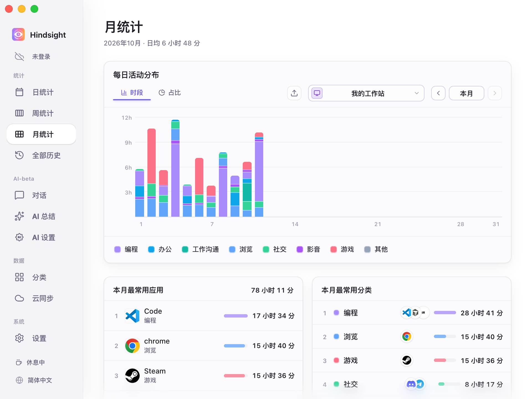Toggle 影音 legend item

(308, 249)
